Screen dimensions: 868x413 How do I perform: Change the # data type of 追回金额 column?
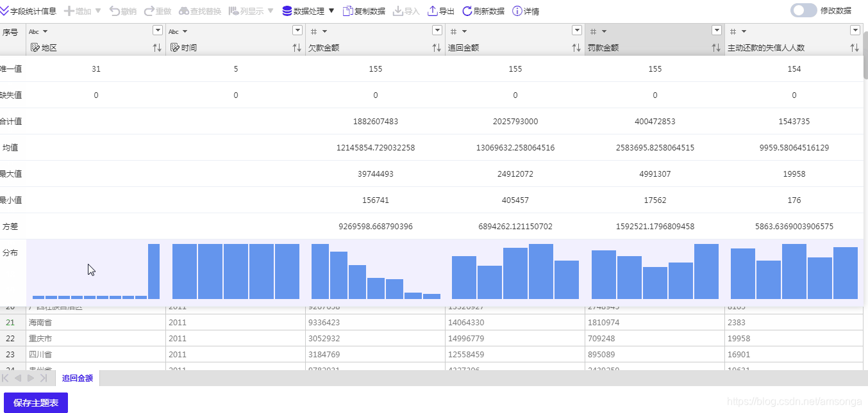point(458,32)
